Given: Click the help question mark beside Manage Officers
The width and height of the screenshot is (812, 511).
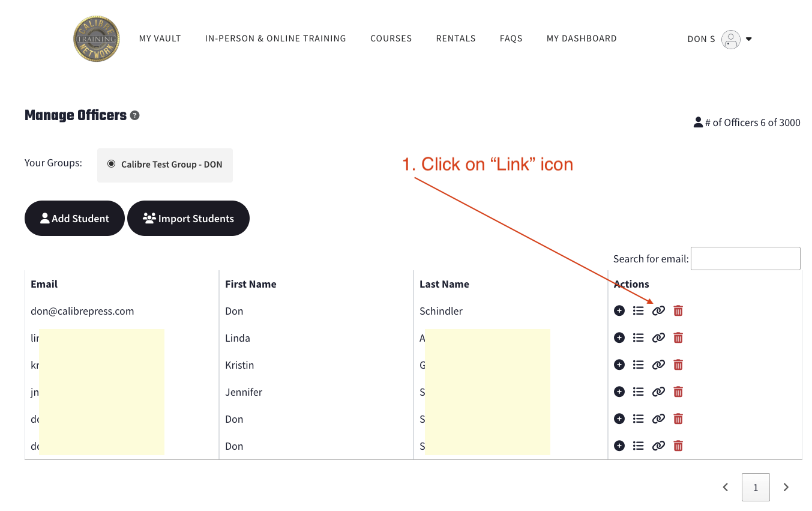Looking at the screenshot, I should [135, 115].
